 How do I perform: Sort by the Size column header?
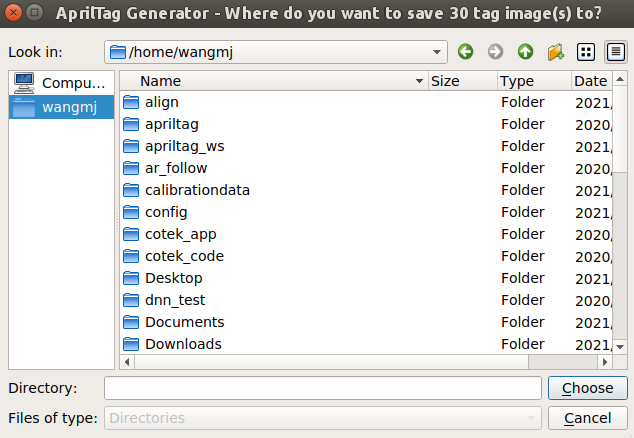(x=462, y=81)
